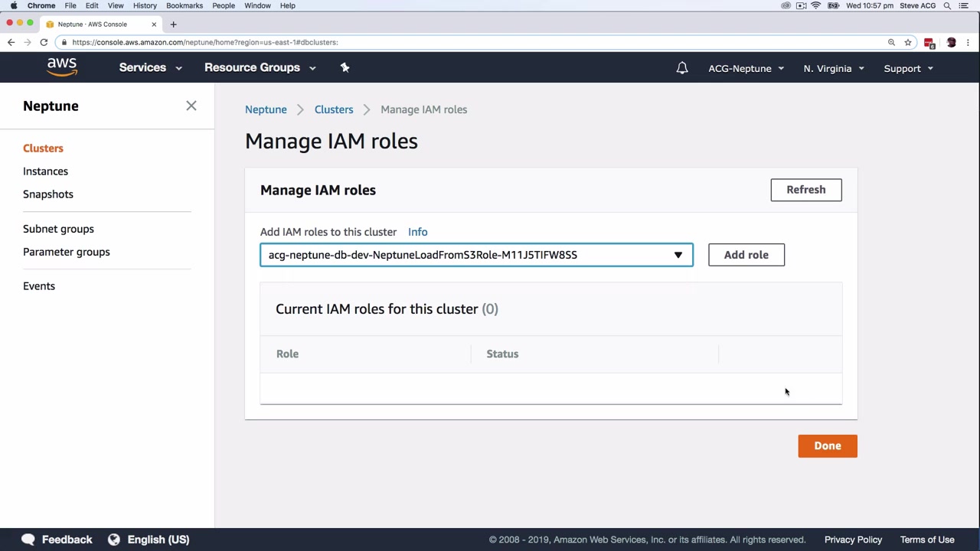
Task: Go back with the browser back arrow
Action: coord(11,42)
